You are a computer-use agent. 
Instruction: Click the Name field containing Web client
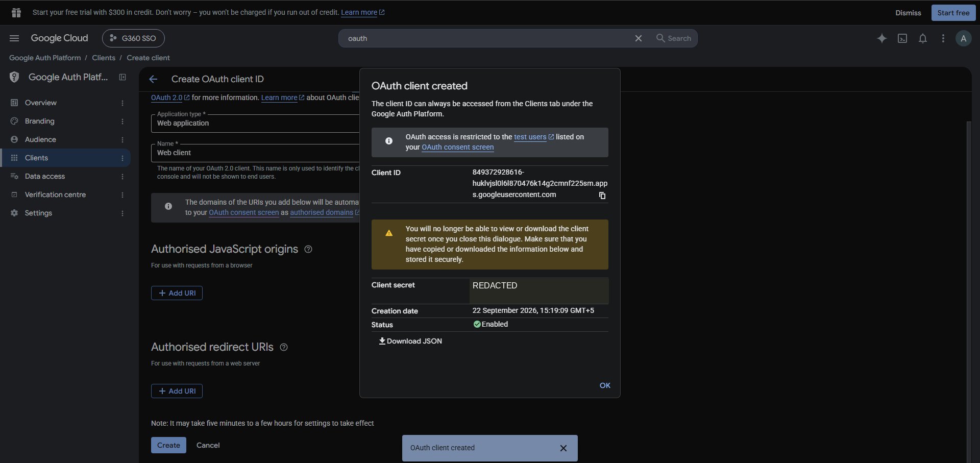pos(255,153)
